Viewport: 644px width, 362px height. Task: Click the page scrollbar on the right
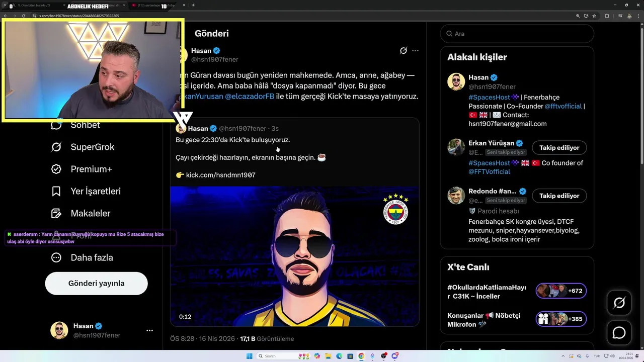coord(641,96)
